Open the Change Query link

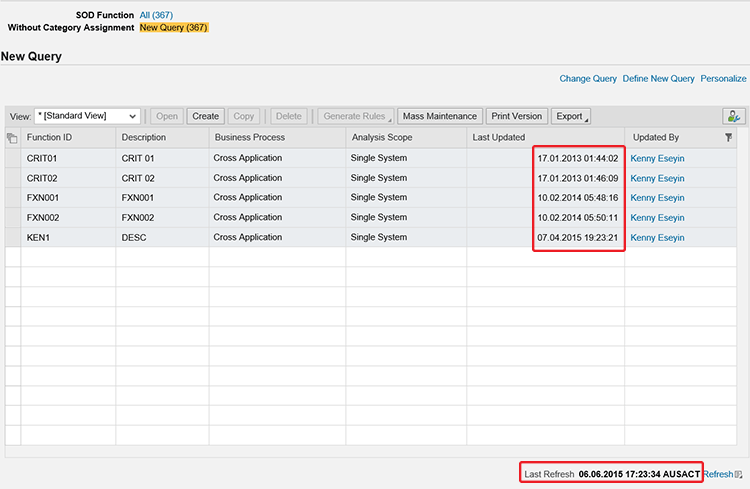[588, 78]
